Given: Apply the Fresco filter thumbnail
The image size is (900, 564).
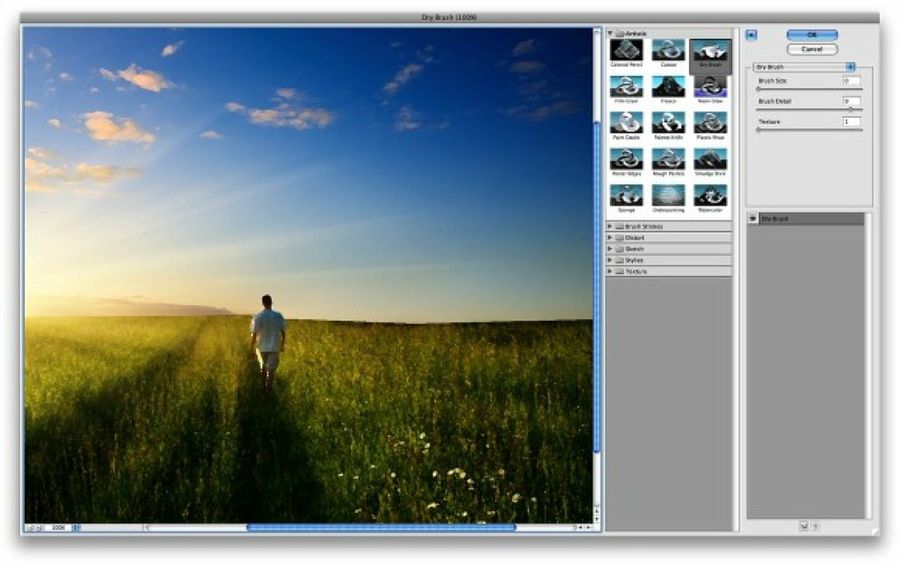Looking at the screenshot, I should pos(668,87).
